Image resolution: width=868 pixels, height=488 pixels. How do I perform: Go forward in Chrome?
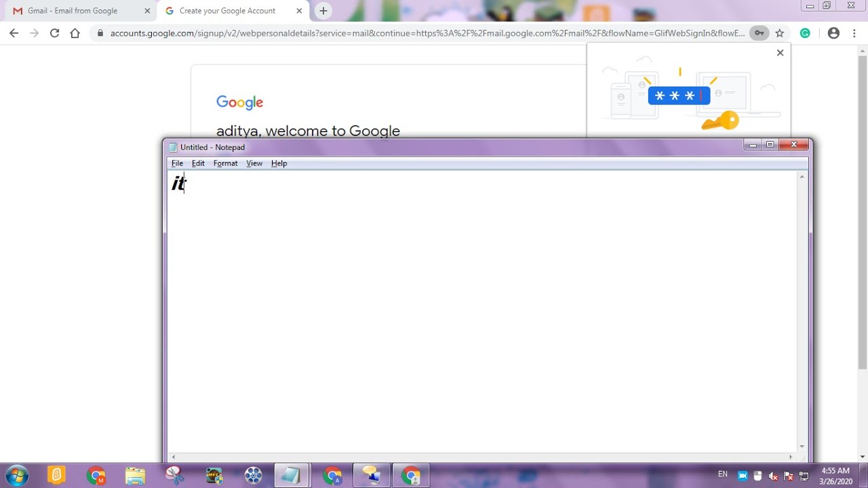click(35, 33)
